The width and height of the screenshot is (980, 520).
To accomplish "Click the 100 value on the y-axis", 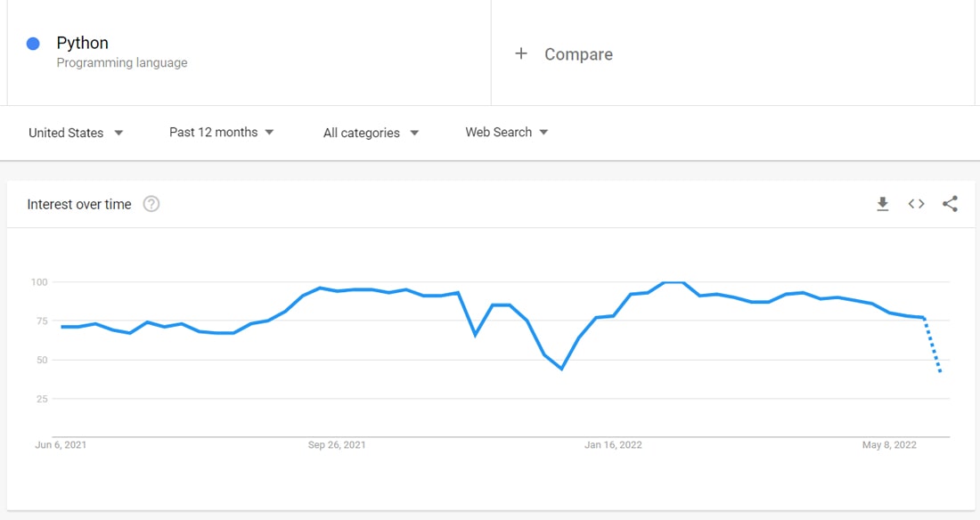I will coord(37,282).
